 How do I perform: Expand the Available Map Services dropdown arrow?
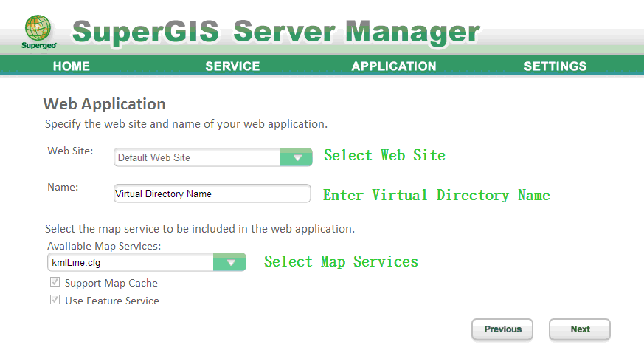229,262
